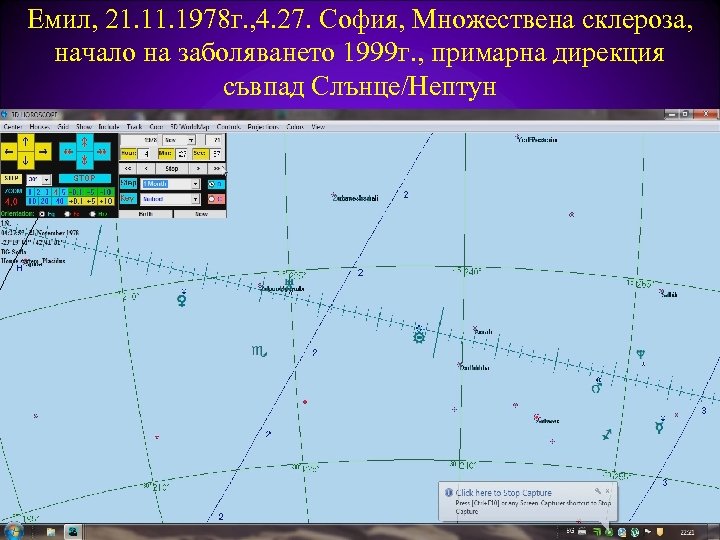Screen dimensions: 720x540
Task: Open the Projections menu
Action: [x=263, y=127]
